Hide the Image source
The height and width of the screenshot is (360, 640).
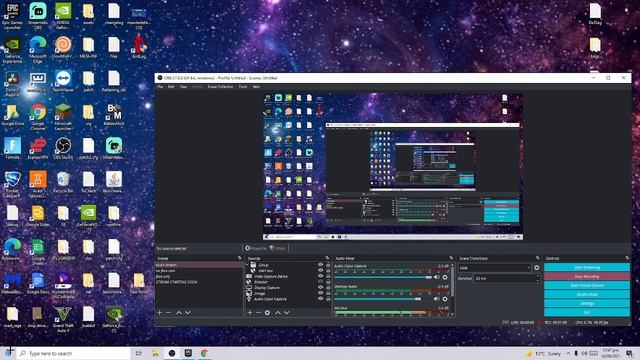coord(320,293)
